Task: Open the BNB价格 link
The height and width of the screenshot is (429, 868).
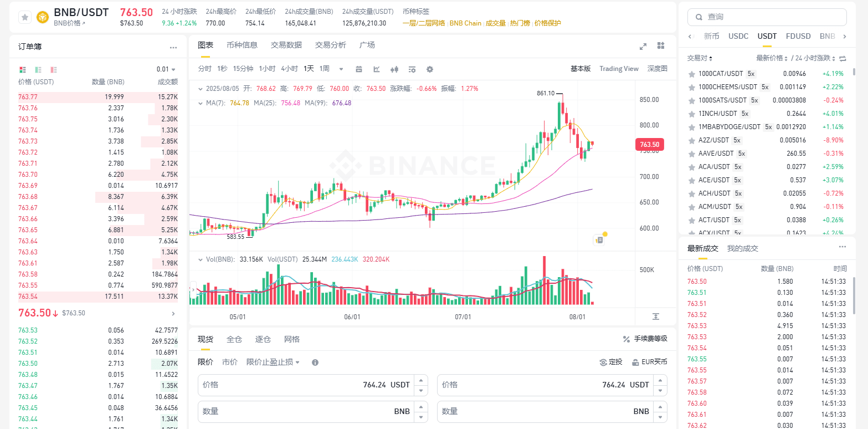Action: 69,23
